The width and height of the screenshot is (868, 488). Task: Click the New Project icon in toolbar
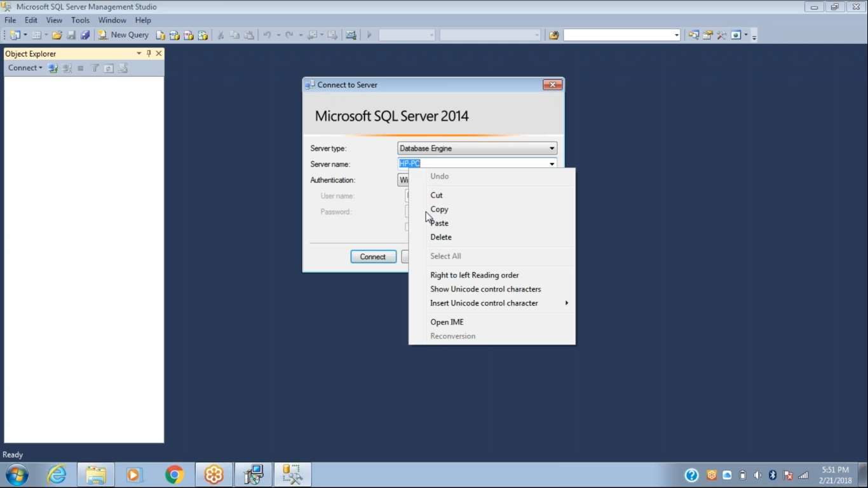point(15,35)
